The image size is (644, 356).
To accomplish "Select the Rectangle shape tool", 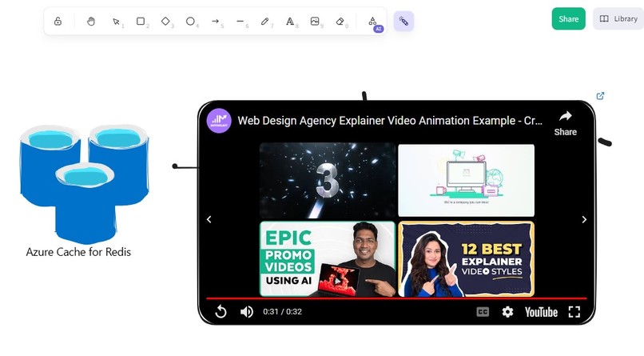I will coord(141,21).
